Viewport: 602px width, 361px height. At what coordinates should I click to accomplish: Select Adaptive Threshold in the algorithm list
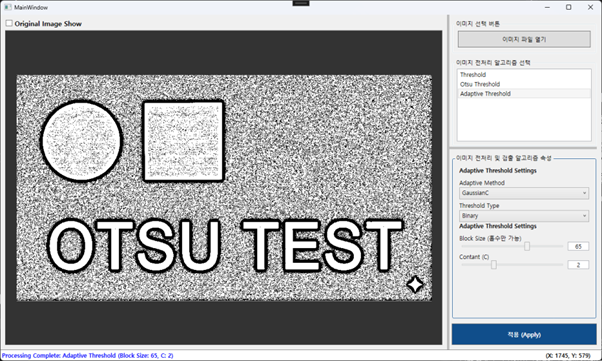pyautogui.click(x=524, y=94)
